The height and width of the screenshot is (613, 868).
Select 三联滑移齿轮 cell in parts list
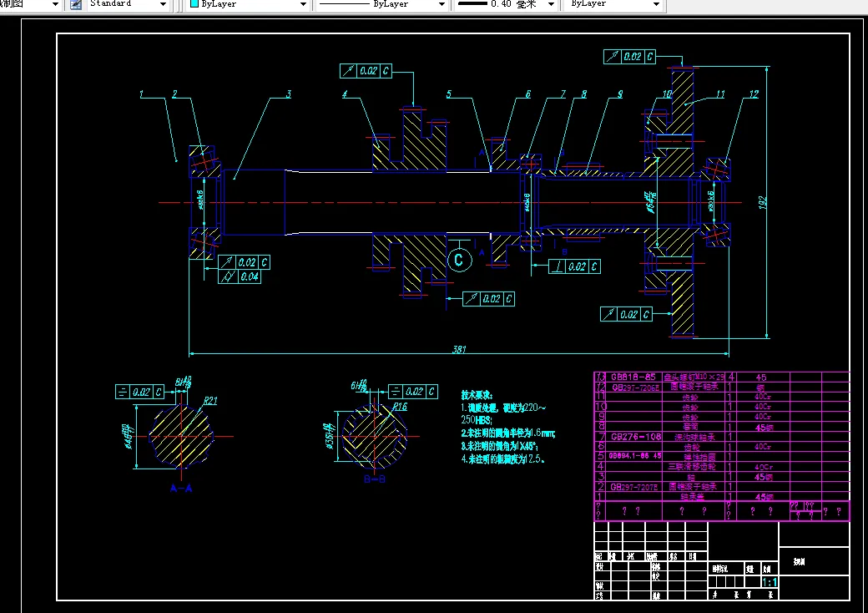(x=692, y=467)
